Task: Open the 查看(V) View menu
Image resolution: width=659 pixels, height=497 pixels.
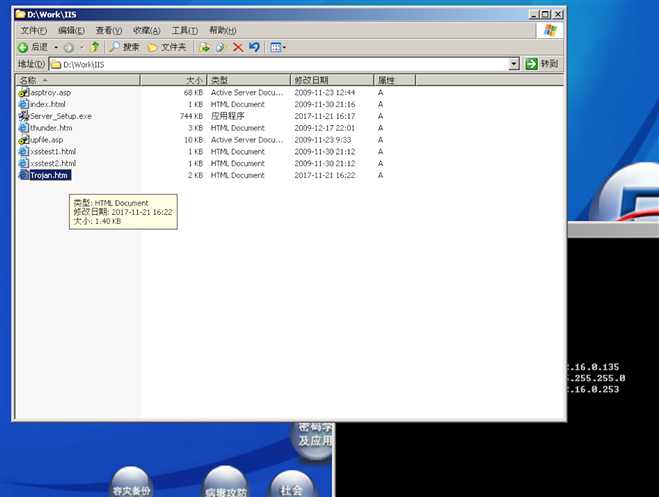Action: pyautogui.click(x=108, y=30)
